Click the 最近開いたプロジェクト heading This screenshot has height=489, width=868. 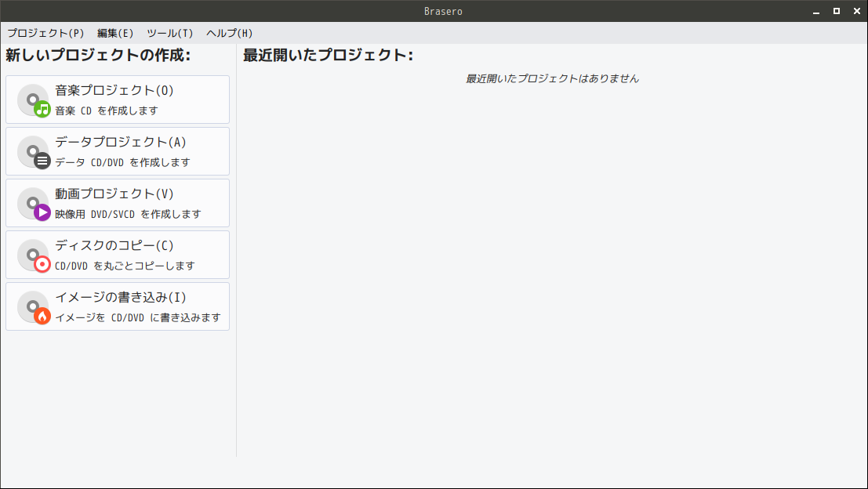tap(328, 55)
